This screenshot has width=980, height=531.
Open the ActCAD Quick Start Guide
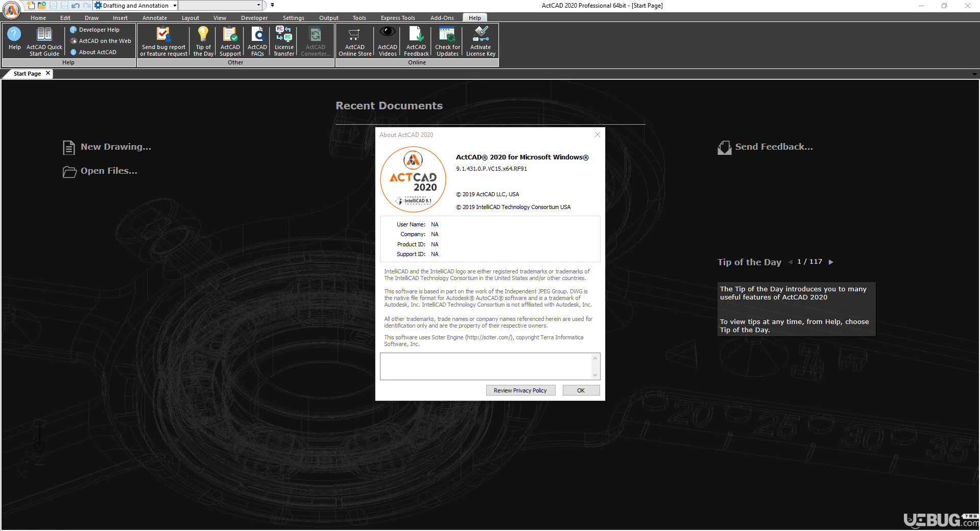point(44,41)
